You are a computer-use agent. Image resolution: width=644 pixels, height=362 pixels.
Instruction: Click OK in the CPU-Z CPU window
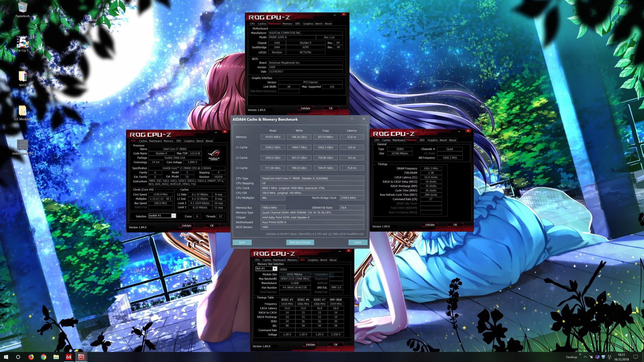212,225
